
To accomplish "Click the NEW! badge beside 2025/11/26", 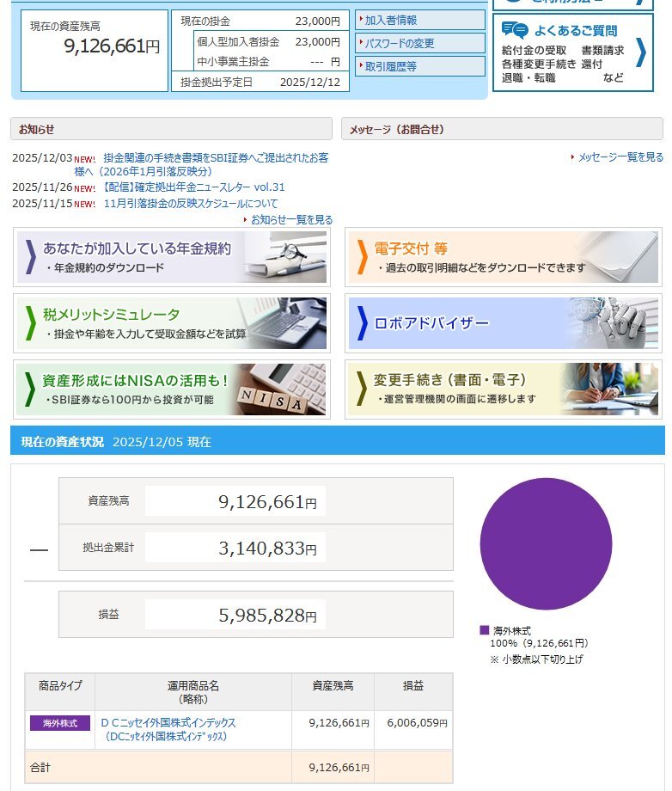I will click(85, 188).
